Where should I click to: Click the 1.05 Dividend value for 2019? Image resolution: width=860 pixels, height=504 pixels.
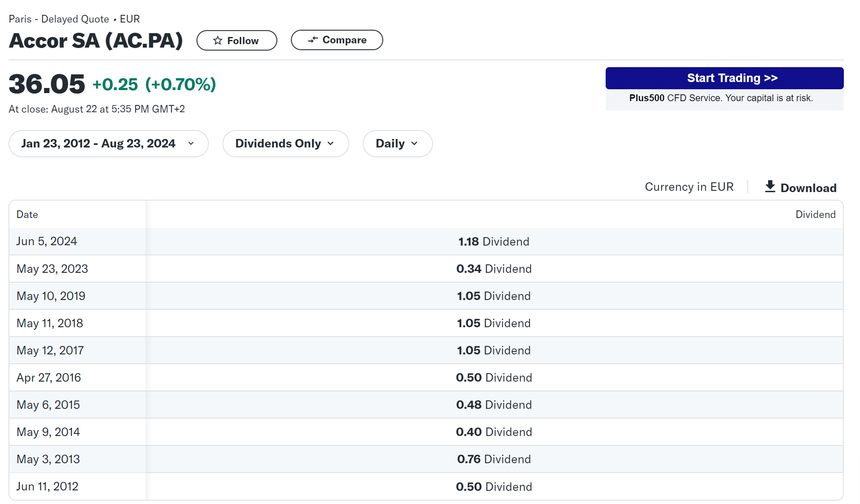tap(494, 296)
